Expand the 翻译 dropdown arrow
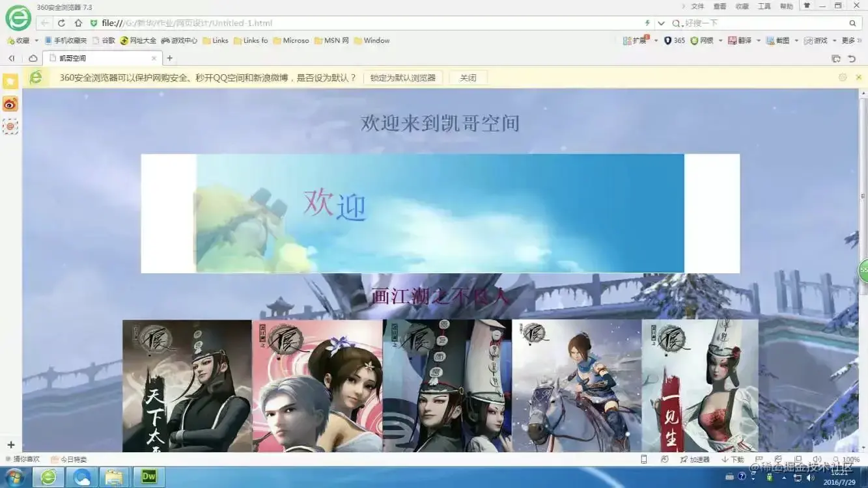The width and height of the screenshot is (868, 488). tap(759, 40)
